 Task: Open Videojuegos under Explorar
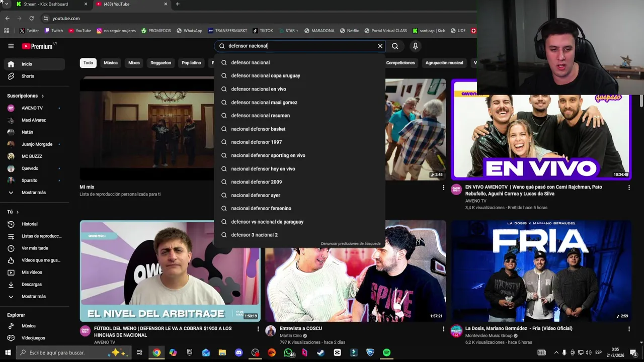[33, 338]
